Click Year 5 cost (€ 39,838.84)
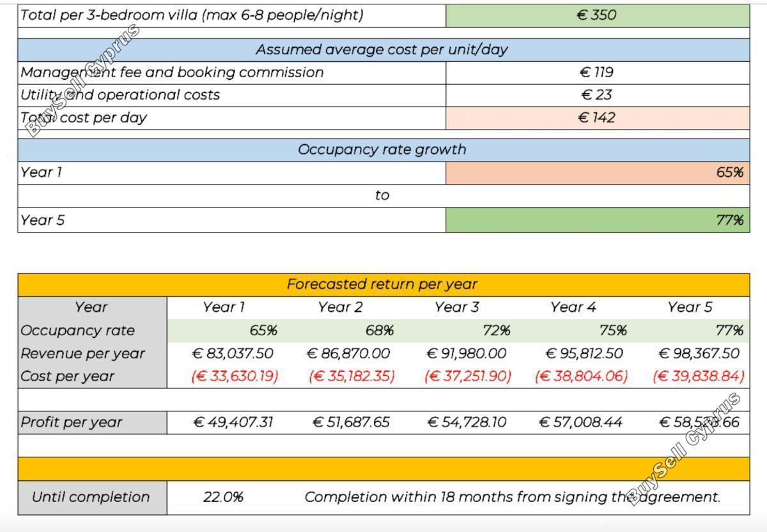 point(699,376)
